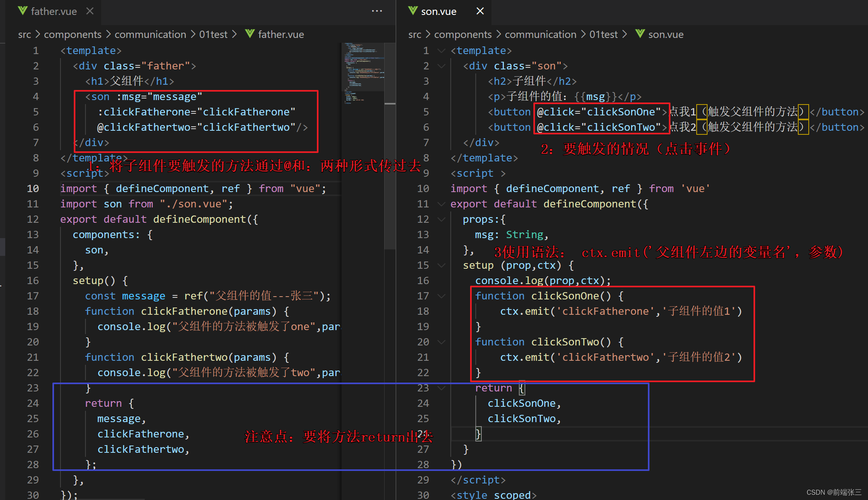Image resolution: width=868 pixels, height=500 pixels.
Task: Click '<h2>子组件</h2>' line in son.vue
Action: coord(532,81)
